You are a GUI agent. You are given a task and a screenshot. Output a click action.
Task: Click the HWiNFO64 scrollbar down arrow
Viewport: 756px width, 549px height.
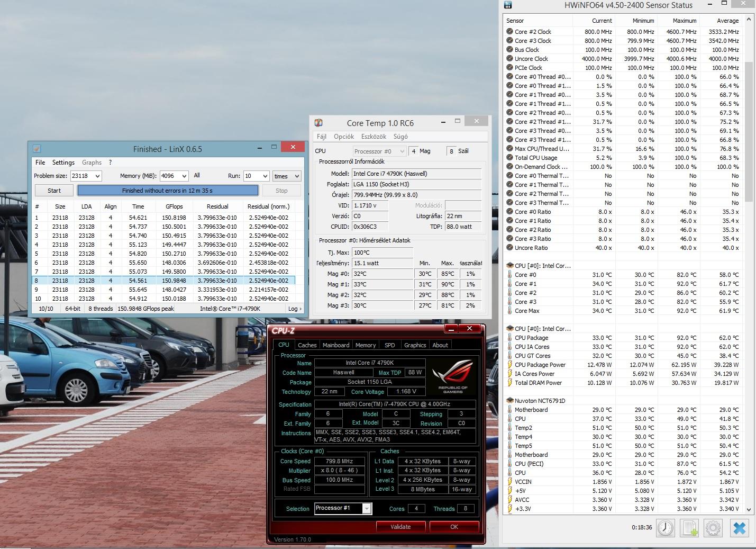tap(749, 509)
